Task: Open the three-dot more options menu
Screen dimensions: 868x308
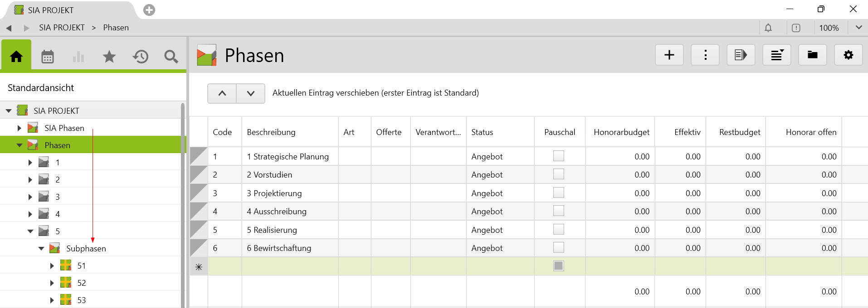Action: [705, 55]
